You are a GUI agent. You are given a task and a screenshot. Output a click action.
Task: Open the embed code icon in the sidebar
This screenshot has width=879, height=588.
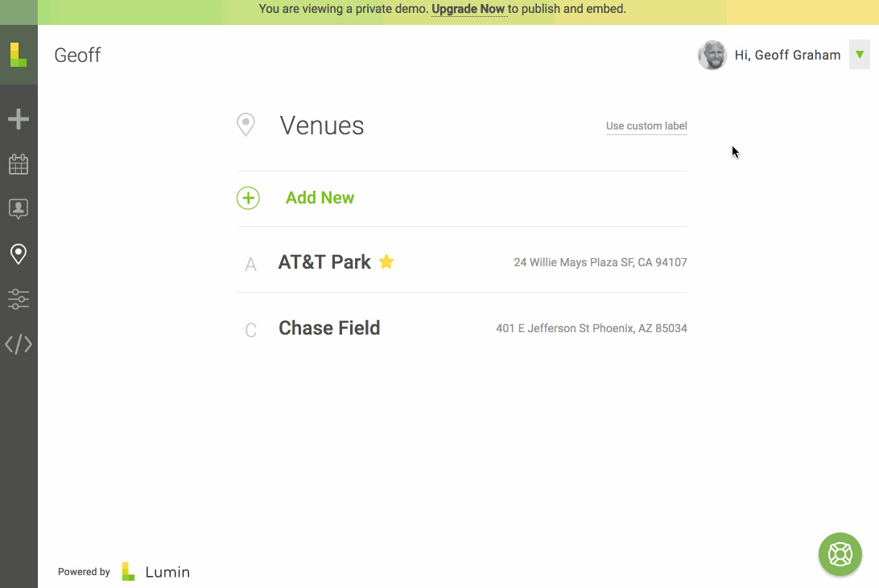(19, 344)
